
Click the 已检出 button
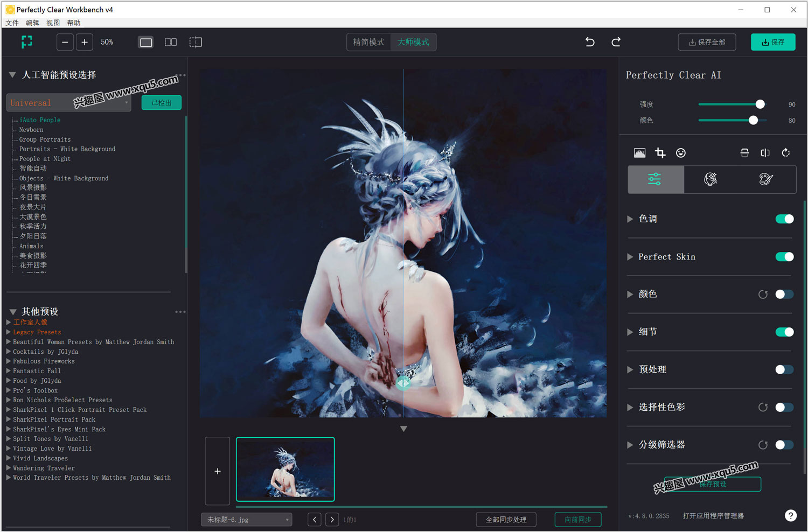point(162,102)
